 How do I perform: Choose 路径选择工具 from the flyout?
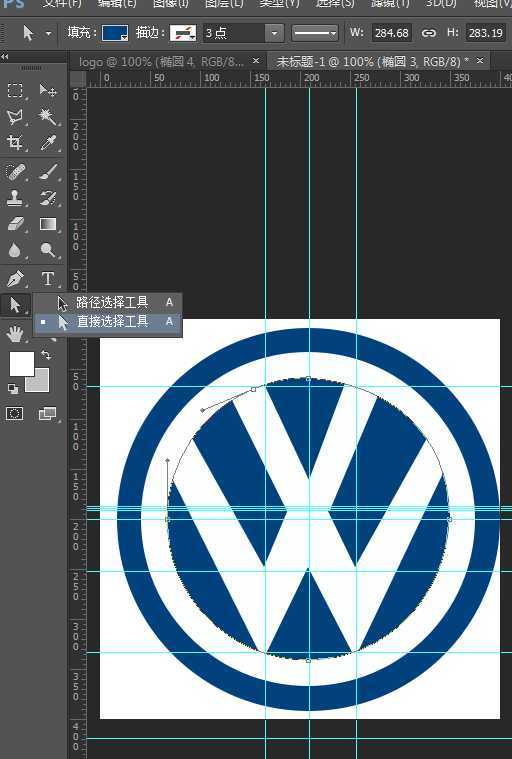107,302
